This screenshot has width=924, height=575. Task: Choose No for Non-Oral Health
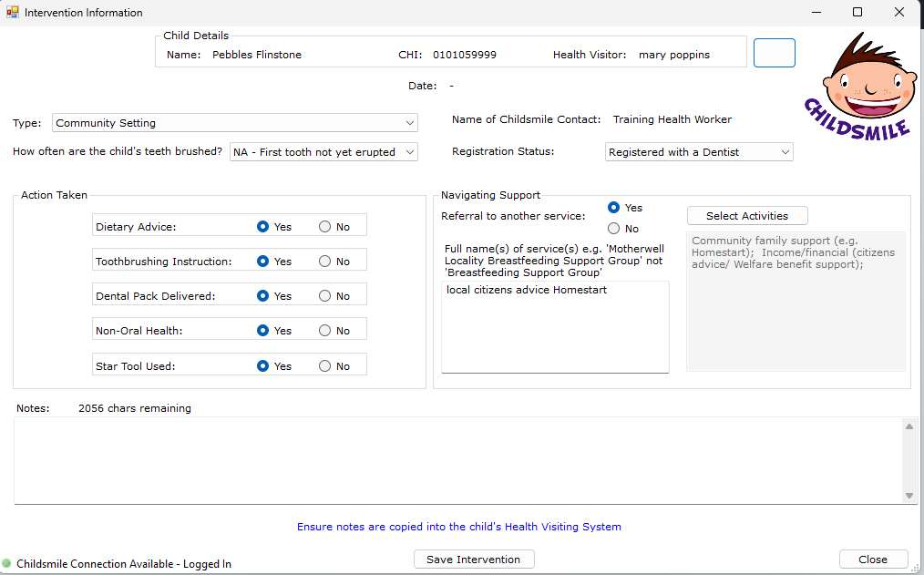(325, 331)
